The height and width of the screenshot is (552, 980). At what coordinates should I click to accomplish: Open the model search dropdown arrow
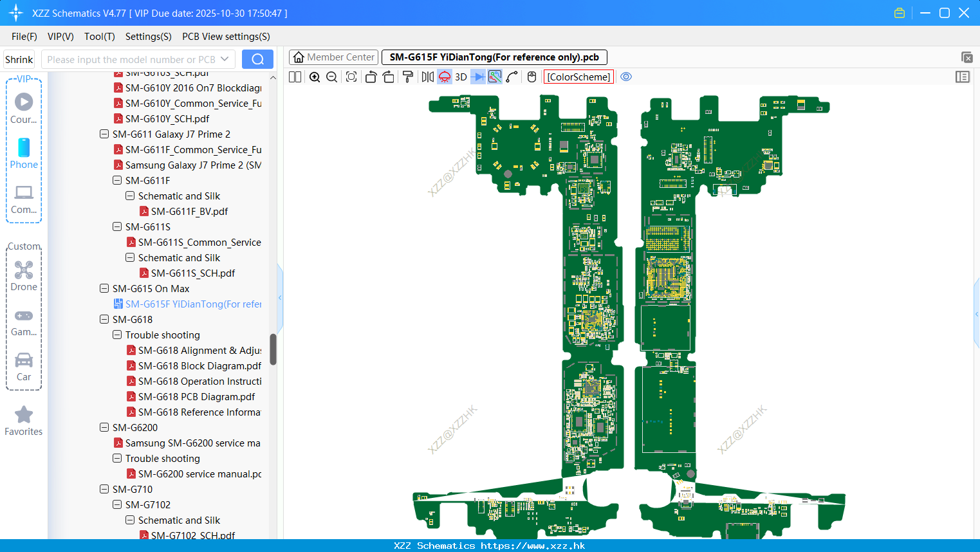tap(225, 59)
